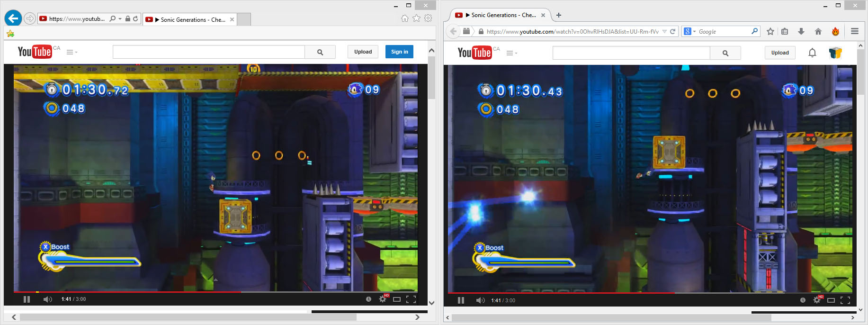Go back in the Firefox window
Image resolution: width=868 pixels, height=325 pixels.
454,31
